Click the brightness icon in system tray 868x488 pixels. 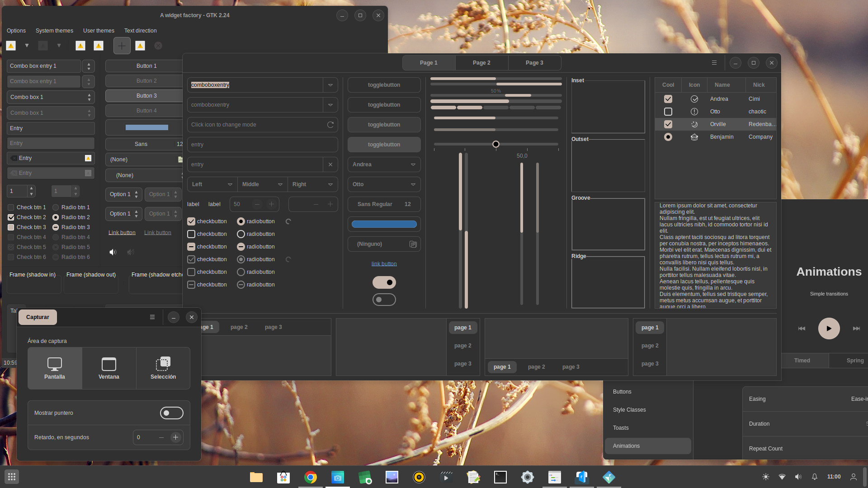[766, 477]
